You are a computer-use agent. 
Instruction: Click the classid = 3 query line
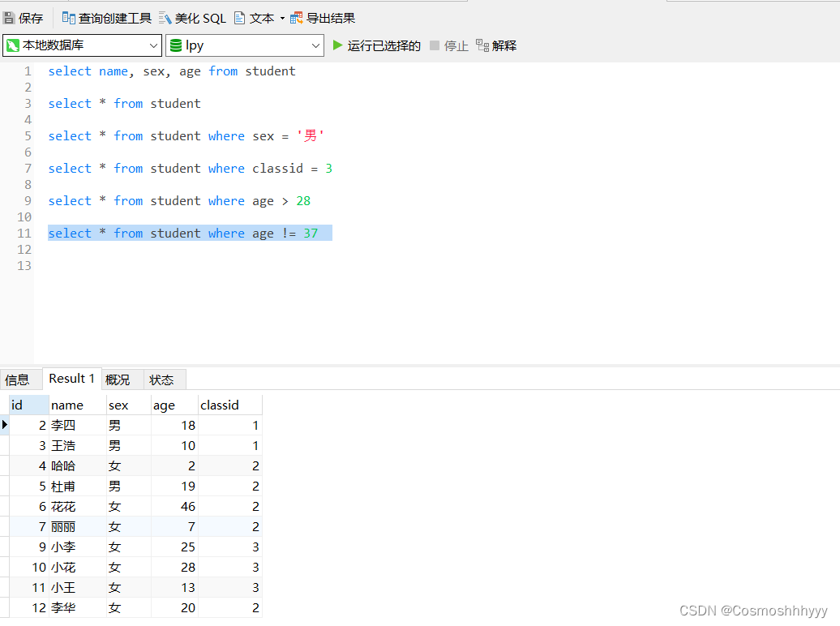191,169
